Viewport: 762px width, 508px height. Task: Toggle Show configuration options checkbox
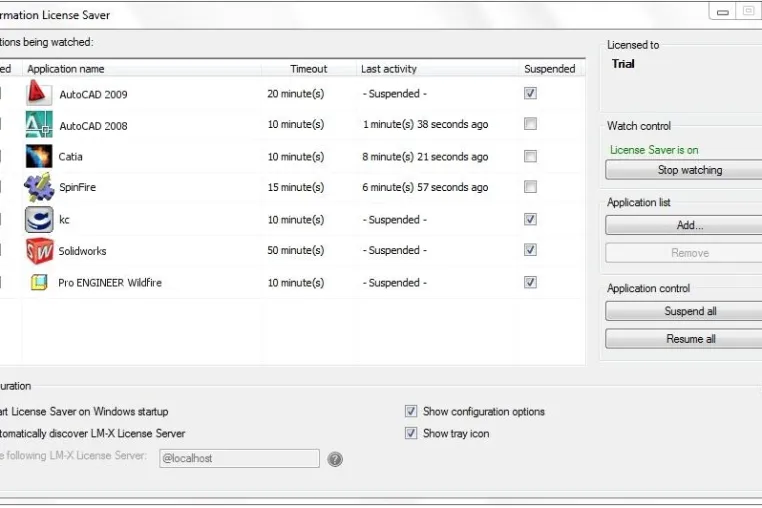[x=411, y=411]
